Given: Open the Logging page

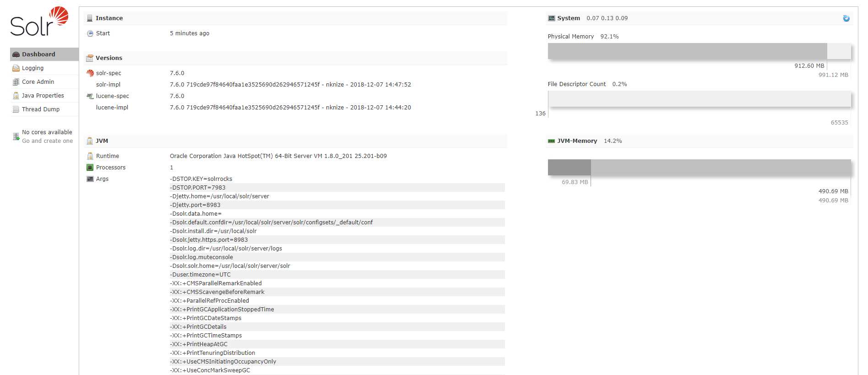Looking at the screenshot, I should click(x=44, y=68).
